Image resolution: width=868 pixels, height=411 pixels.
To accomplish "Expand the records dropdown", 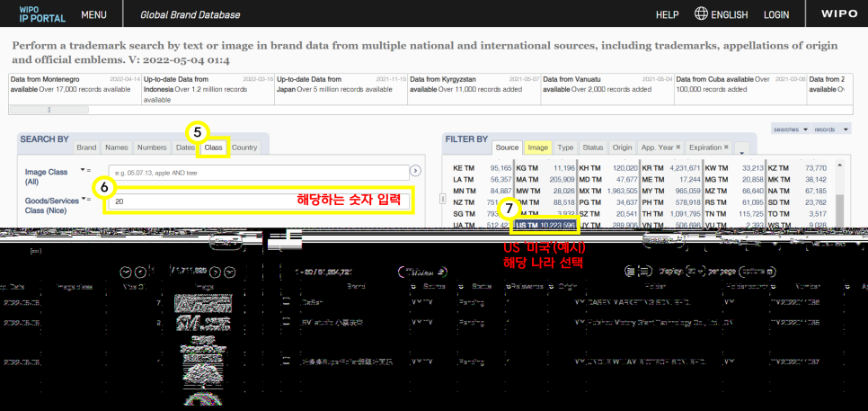I will (831, 130).
